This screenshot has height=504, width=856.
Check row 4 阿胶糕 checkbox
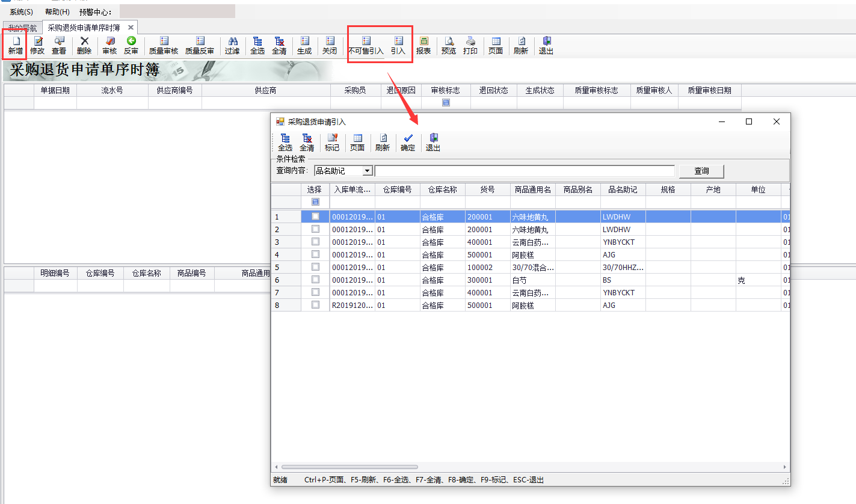click(315, 254)
